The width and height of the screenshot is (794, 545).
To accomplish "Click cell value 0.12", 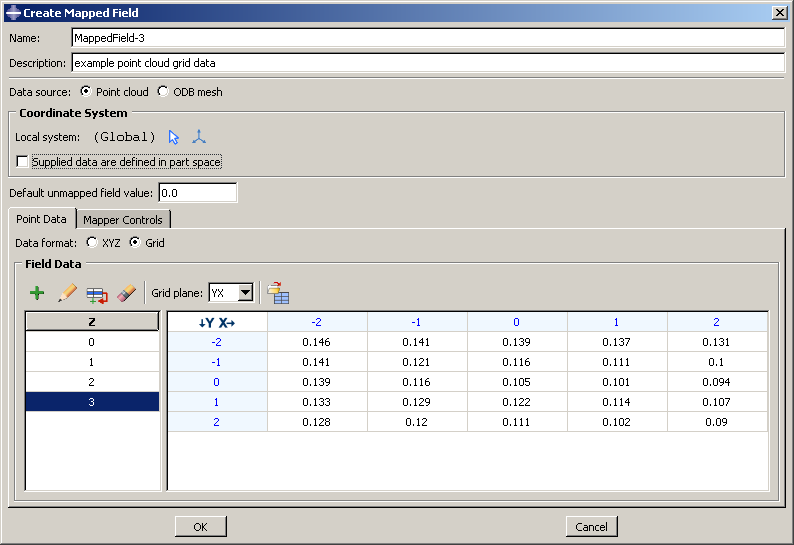I will point(416,422).
